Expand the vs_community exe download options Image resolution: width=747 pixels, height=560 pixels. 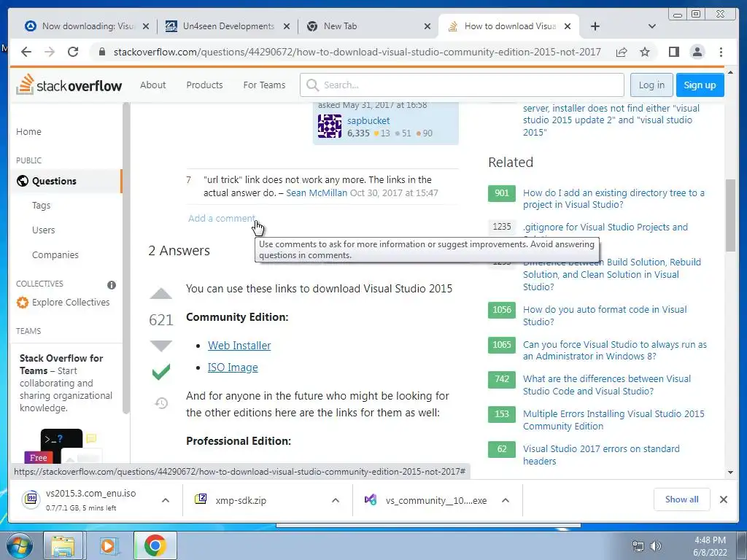click(506, 500)
